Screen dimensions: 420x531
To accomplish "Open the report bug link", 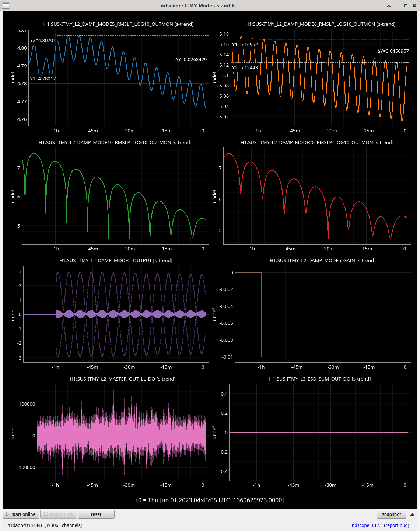I will click(396, 525).
